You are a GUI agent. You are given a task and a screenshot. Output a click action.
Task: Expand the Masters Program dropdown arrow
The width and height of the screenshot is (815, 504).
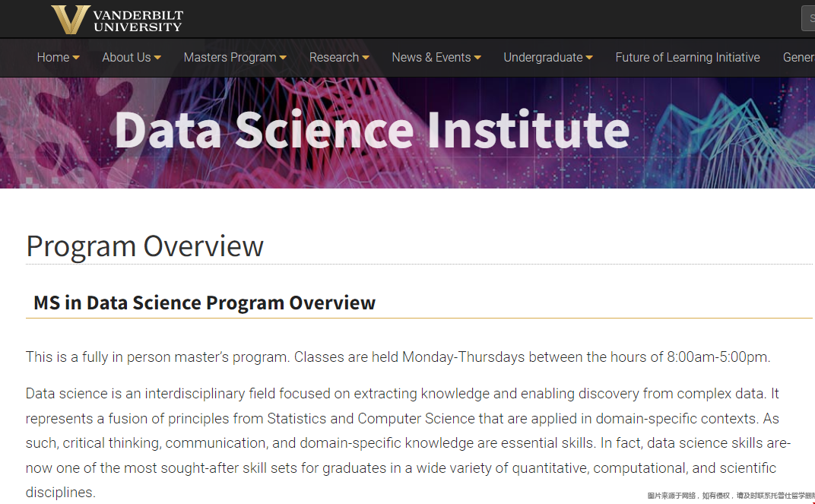pyautogui.click(x=283, y=58)
